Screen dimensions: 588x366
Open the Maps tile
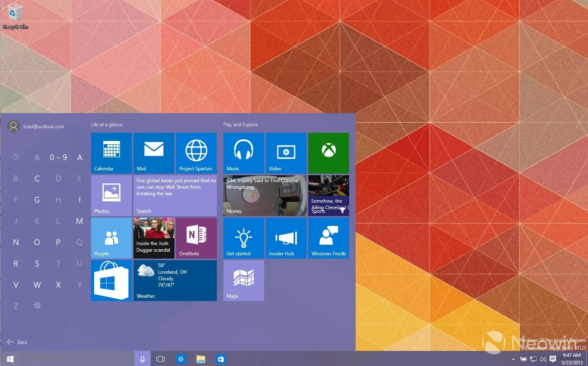pyautogui.click(x=244, y=281)
